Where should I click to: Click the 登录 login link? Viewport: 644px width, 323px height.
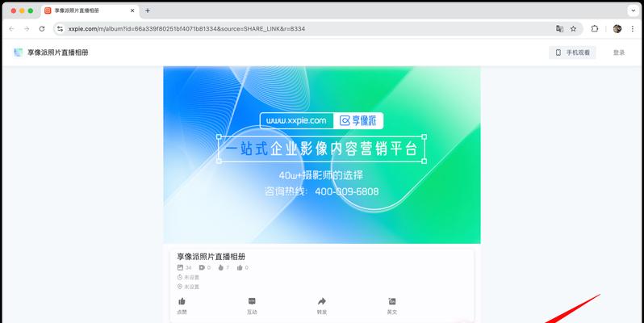619,52
